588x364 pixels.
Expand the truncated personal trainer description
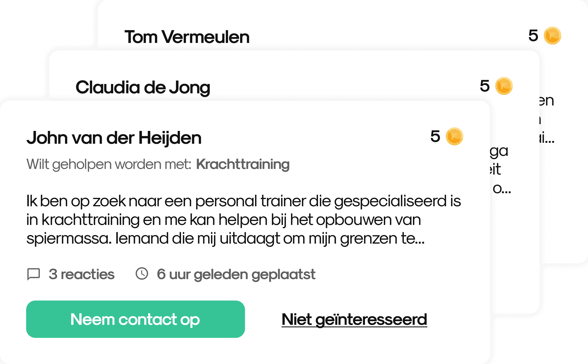click(x=244, y=220)
